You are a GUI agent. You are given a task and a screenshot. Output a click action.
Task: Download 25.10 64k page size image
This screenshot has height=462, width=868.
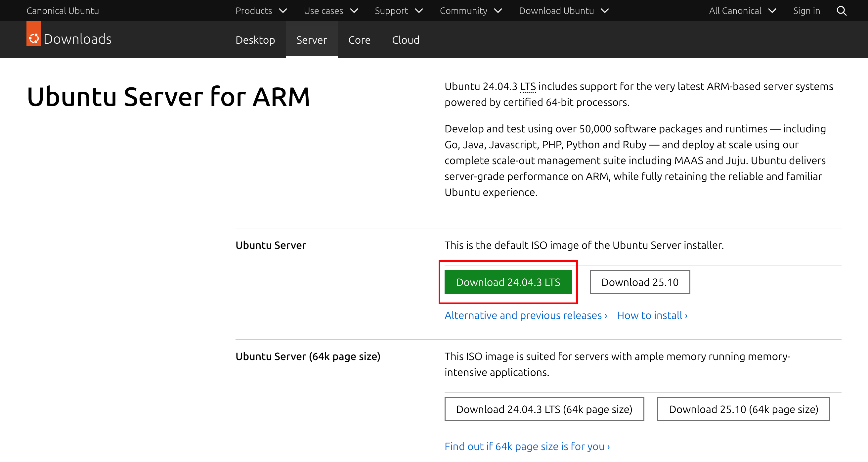click(x=743, y=409)
